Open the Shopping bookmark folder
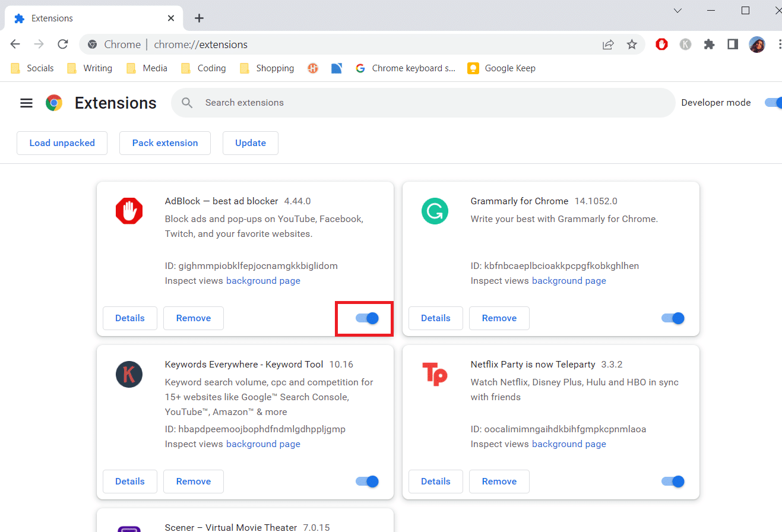Image resolution: width=782 pixels, height=532 pixels. click(x=267, y=68)
